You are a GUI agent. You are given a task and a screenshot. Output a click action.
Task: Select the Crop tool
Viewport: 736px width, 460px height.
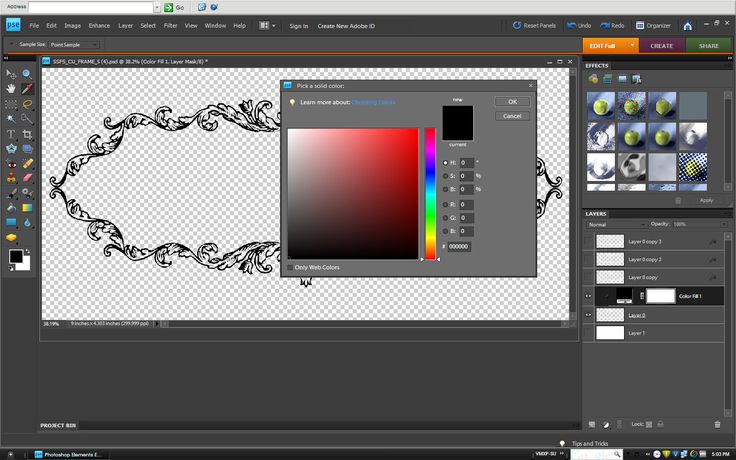point(27,133)
